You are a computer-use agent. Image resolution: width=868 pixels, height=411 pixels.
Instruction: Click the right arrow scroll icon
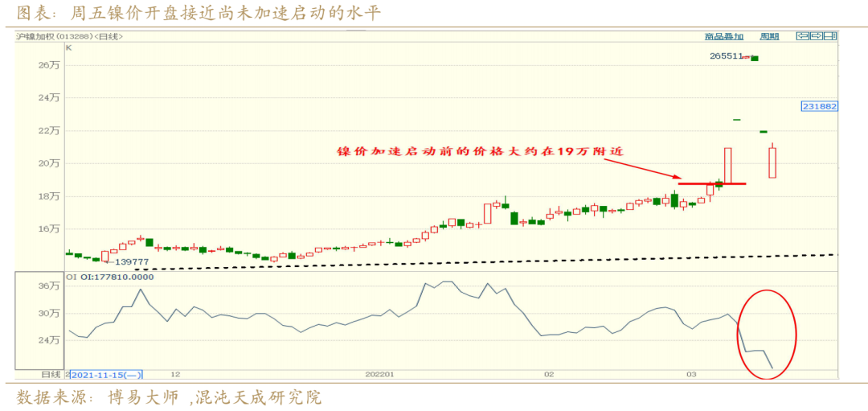pyautogui.click(x=817, y=36)
